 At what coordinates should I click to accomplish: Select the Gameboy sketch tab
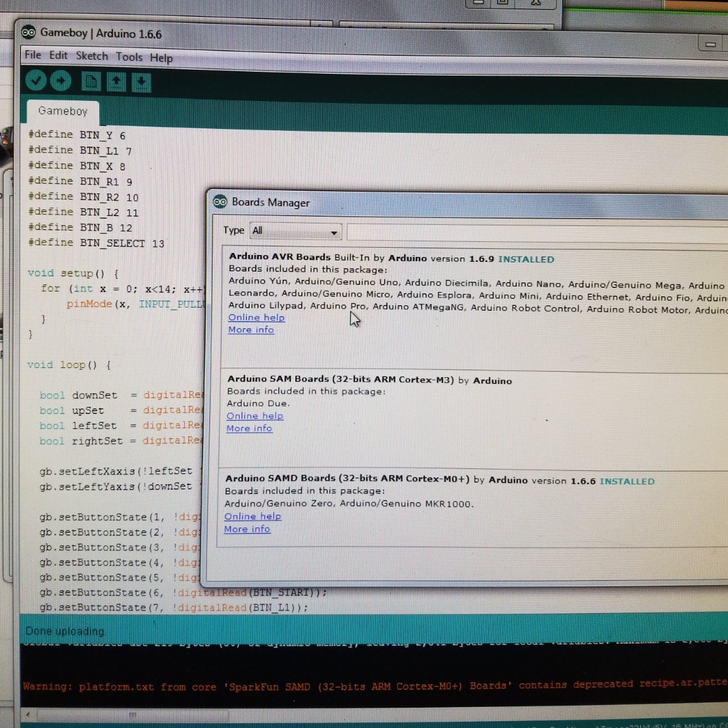(x=63, y=111)
